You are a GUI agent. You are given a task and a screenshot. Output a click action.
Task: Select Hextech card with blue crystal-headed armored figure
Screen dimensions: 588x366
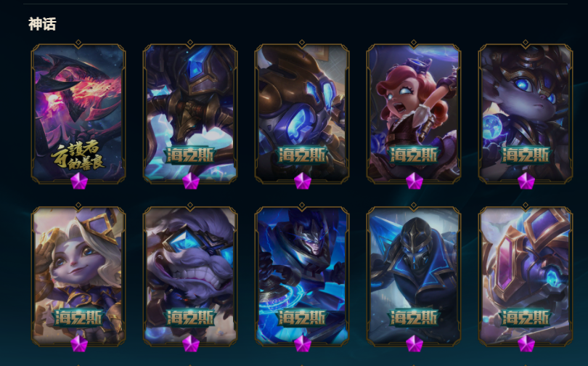(190, 113)
